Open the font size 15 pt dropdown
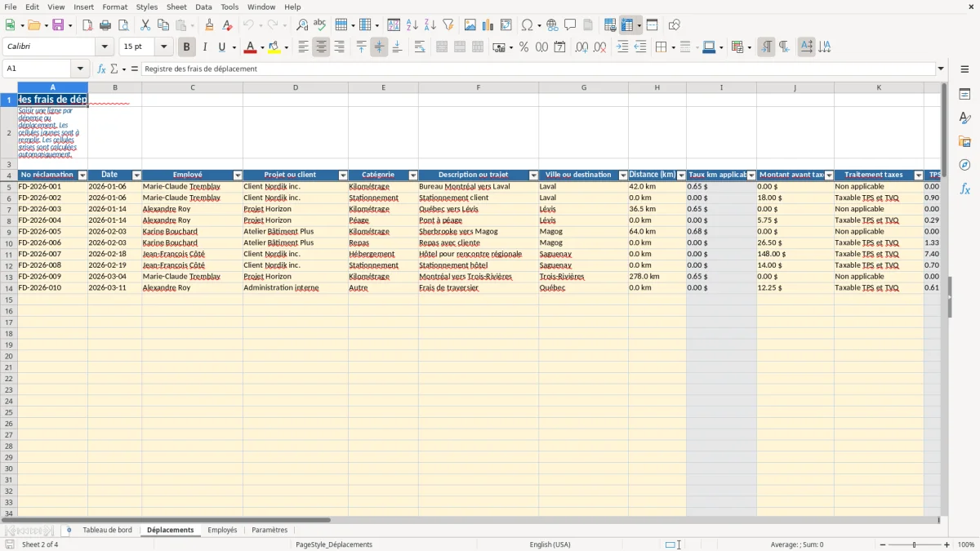The image size is (980, 551). (x=163, y=47)
